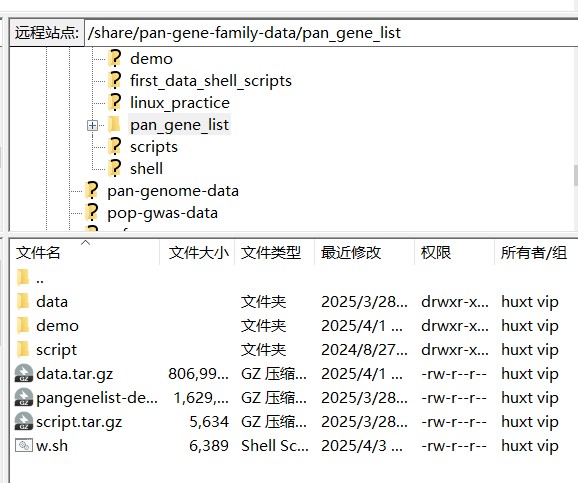The width and height of the screenshot is (578, 483).
Task: Select the script.tar.gz file
Action: (79, 422)
